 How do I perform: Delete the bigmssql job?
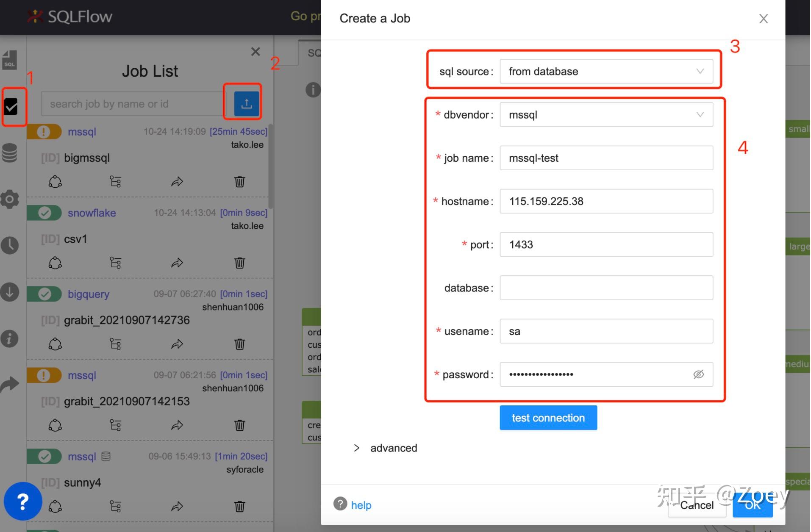point(240,182)
